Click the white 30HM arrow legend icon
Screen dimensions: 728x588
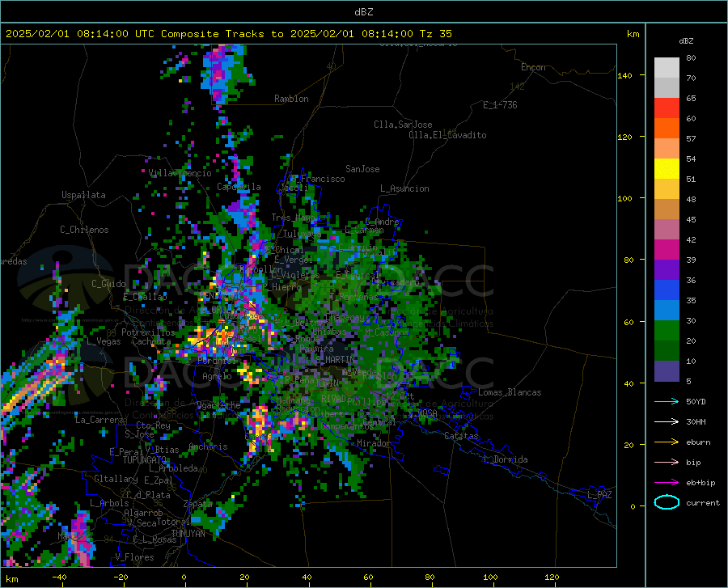click(667, 422)
